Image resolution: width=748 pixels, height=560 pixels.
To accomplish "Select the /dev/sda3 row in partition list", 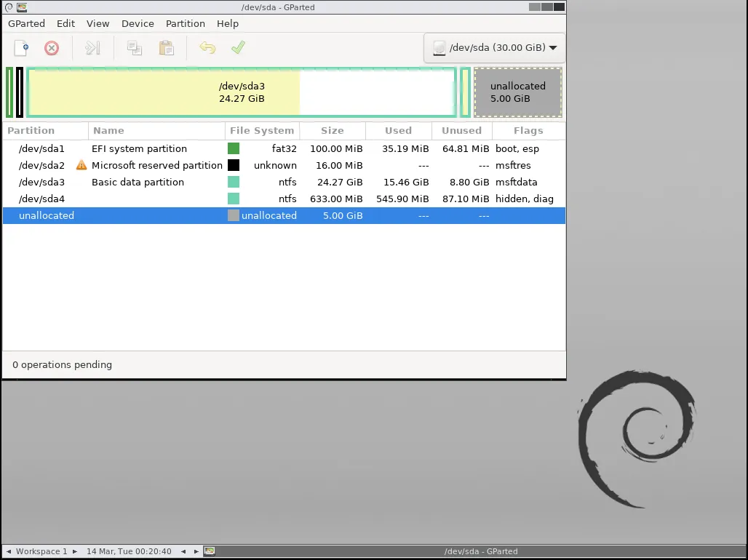I will (x=41, y=182).
